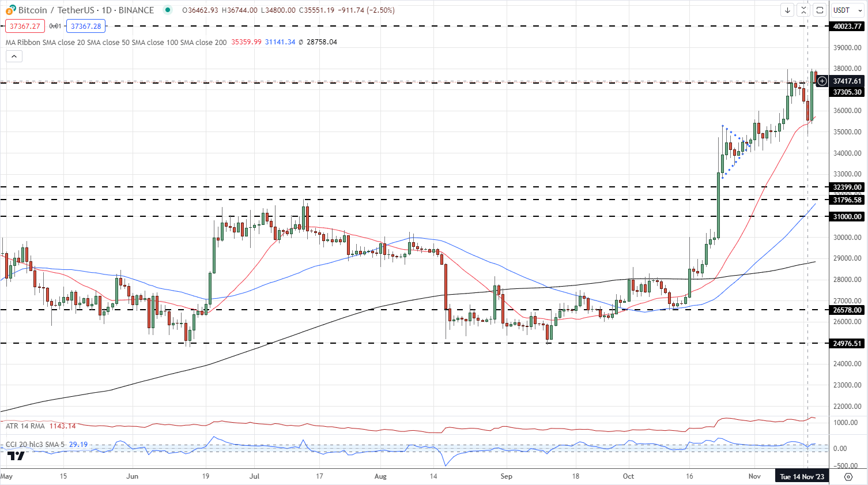Click the red sell price 37367.27 button
This screenshot has height=485, width=868.
click(x=25, y=26)
